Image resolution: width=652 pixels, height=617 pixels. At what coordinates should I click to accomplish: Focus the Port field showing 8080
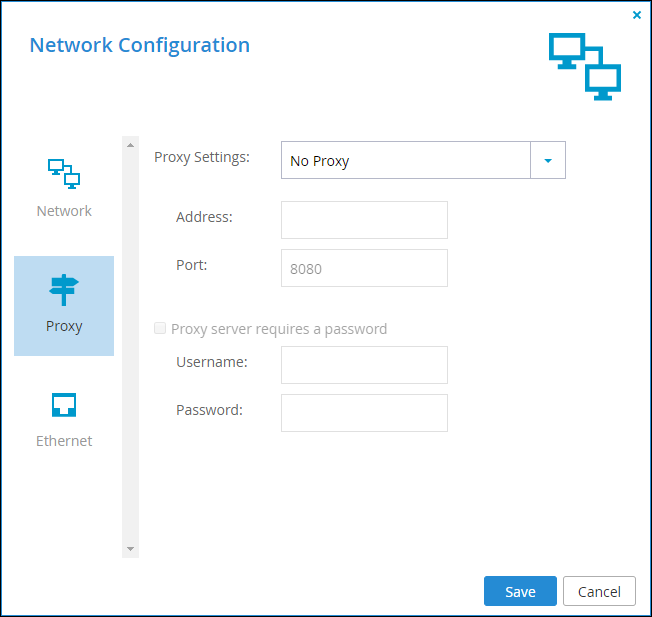(364, 268)
